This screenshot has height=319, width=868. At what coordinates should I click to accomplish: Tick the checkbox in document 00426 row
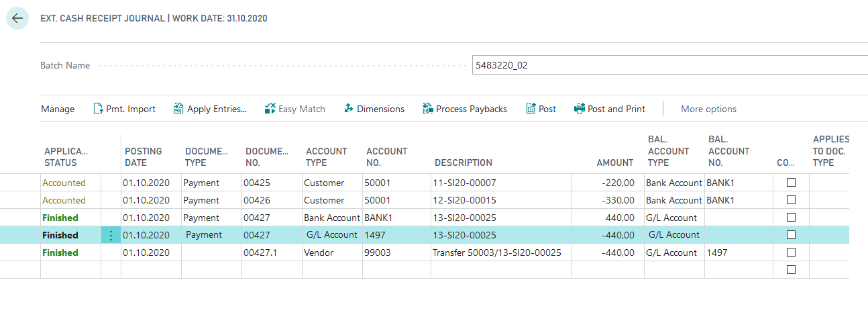(791, 200)
